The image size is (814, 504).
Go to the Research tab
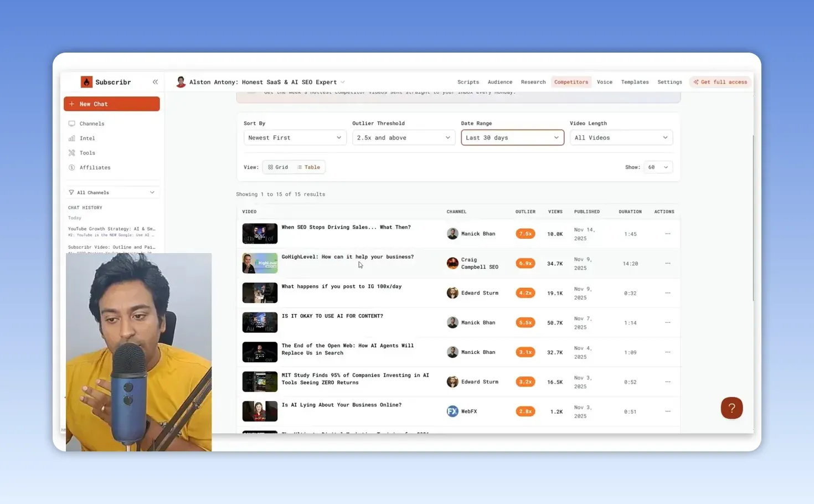(533, 82)
